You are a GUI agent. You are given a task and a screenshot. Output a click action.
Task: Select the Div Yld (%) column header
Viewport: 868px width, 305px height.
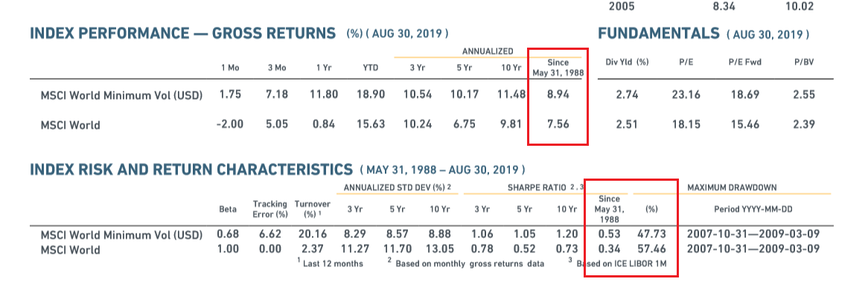coord(627,62)
